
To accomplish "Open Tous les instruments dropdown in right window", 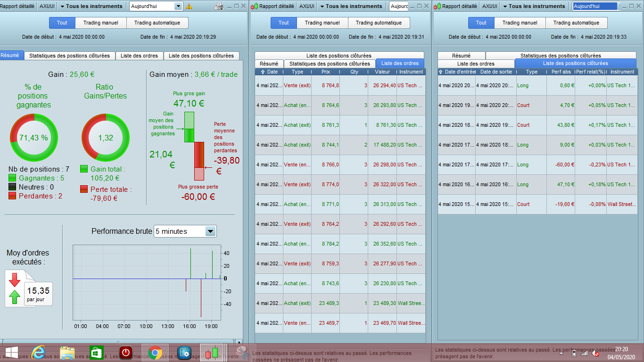I will click(534, 6).
